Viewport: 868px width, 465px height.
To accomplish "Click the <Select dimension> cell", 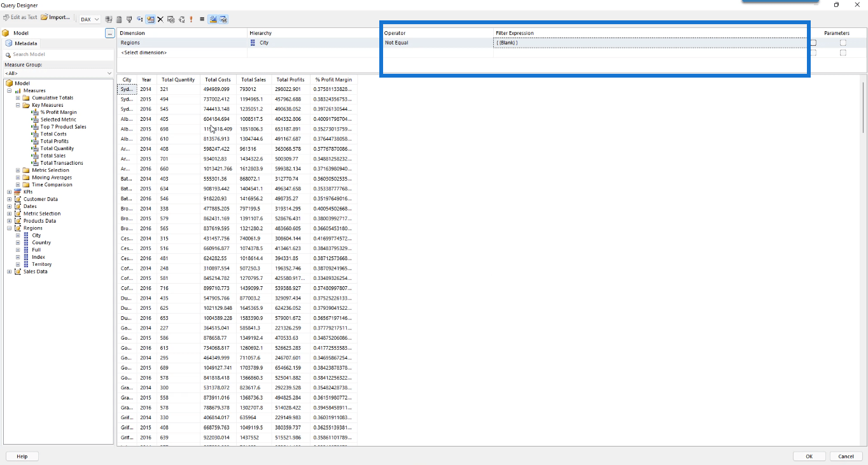I will click(x=183, y=53).
